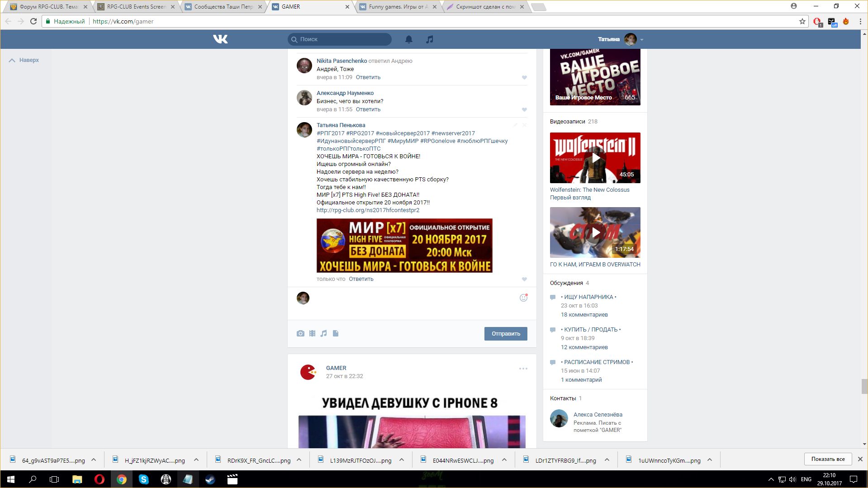Click the flame extension icon in Chrome toolbar

(846, 21)
